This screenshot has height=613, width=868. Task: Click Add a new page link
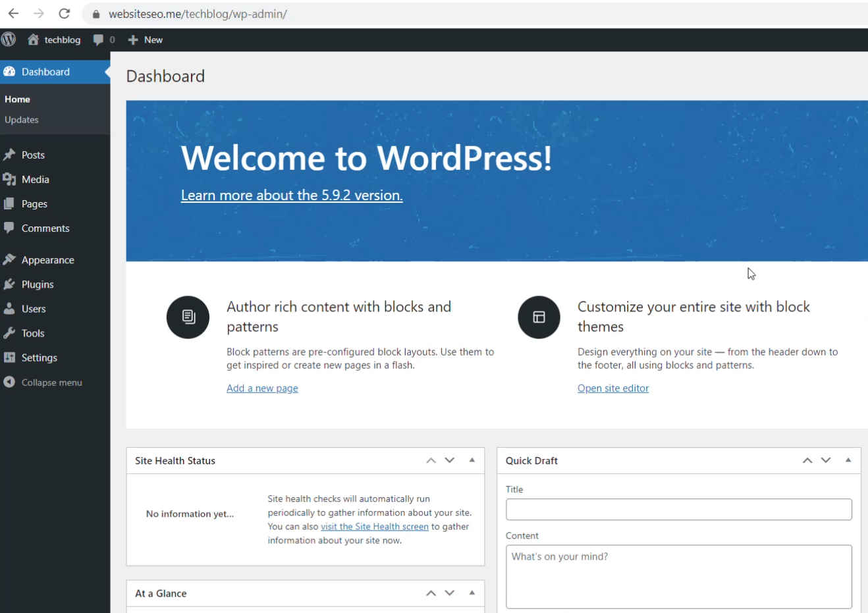tap(262, 388)
